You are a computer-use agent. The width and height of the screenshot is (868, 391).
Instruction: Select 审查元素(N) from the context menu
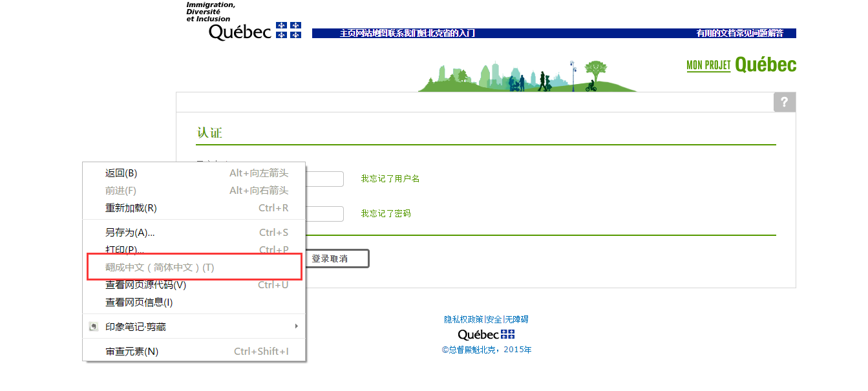point(132,352)
